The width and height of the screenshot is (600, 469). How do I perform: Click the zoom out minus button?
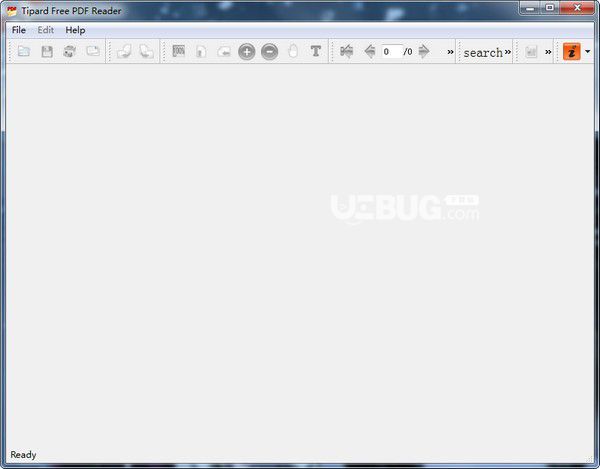(270, 51)
